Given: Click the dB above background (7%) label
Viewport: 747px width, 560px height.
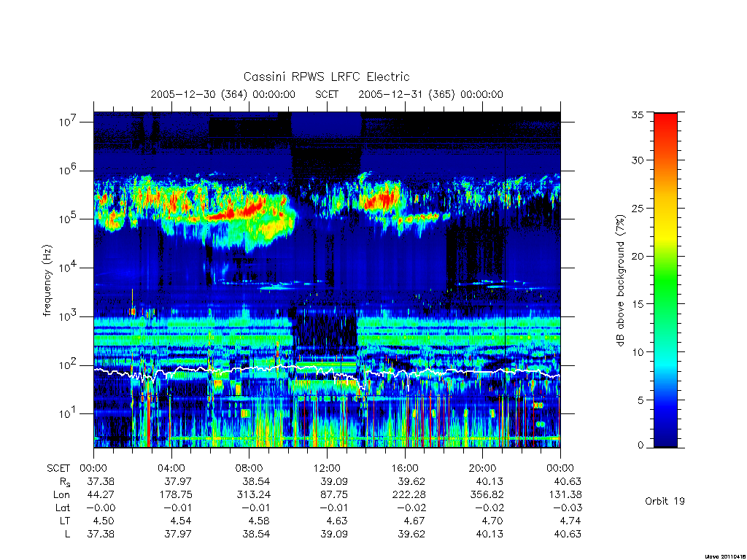Looking at the screenshot, I should (620, 281).
